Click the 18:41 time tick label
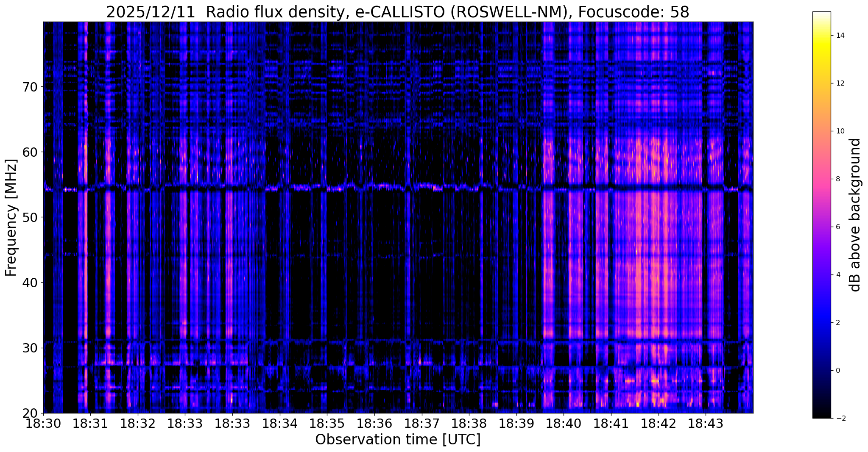The height and width of the screenshot is (452, 868). pyautogui.click(x=611, y=424)
